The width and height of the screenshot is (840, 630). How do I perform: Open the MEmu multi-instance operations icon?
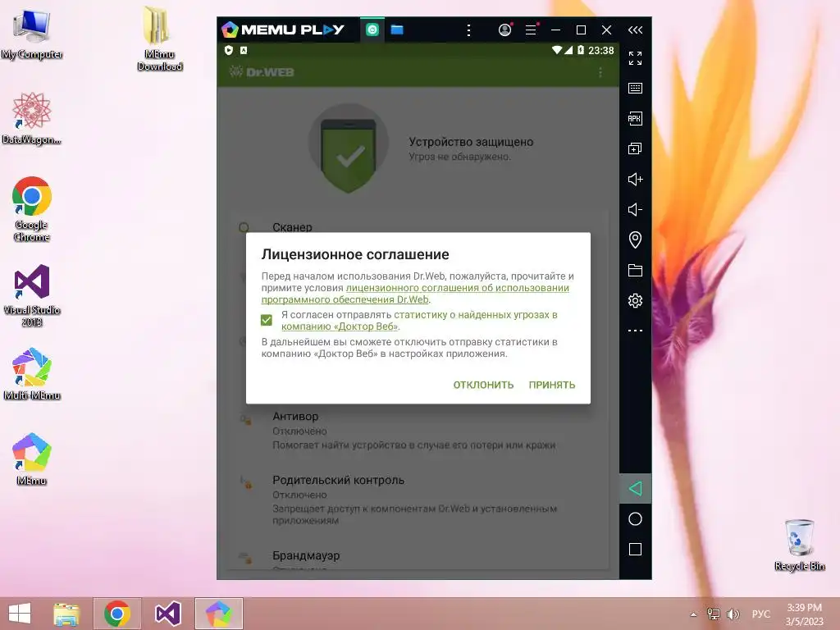(636, 149)
